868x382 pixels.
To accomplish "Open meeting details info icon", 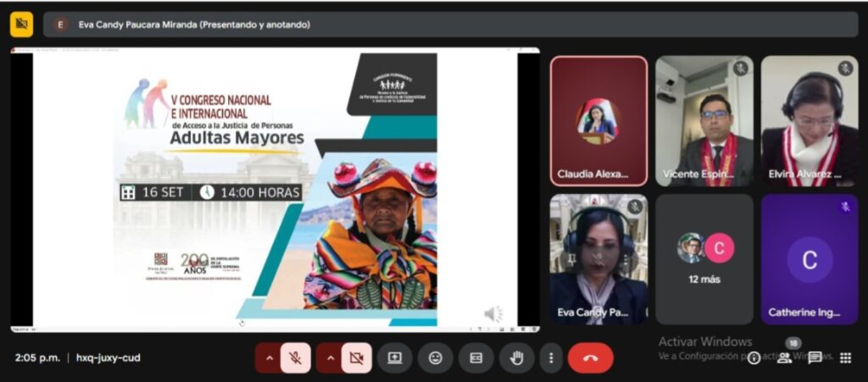I will point(754,357).
